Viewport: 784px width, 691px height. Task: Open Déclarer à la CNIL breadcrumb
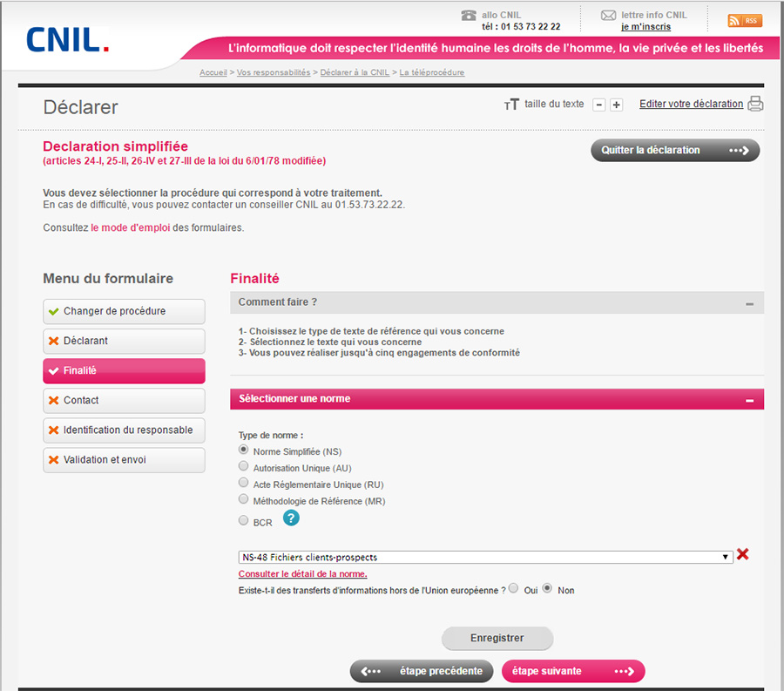pos(355,72)
